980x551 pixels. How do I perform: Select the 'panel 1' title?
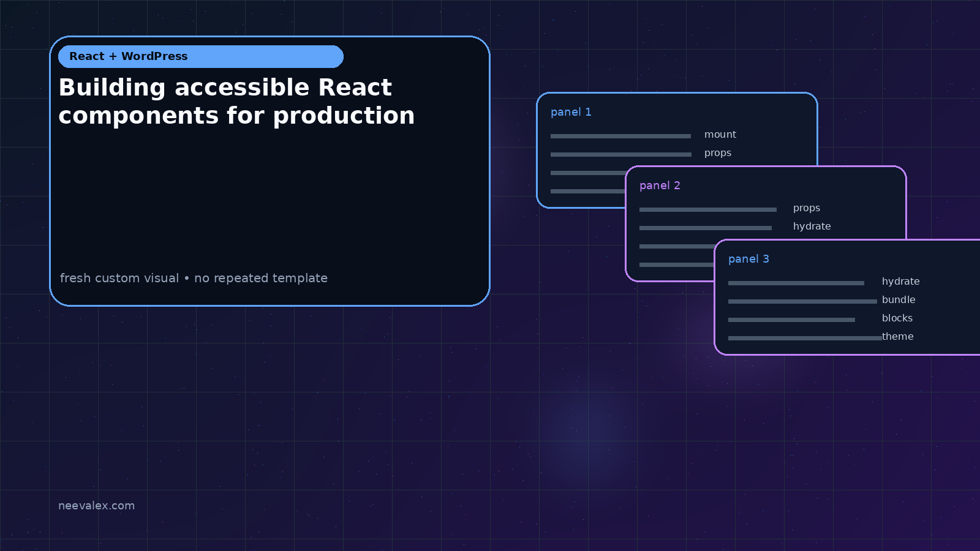tap(571, 112)
